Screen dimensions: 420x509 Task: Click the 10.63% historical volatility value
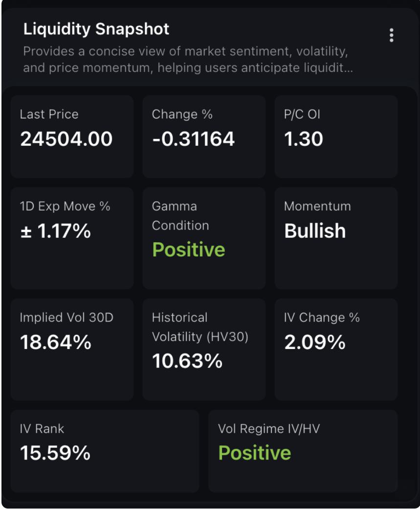pos(187,361)
